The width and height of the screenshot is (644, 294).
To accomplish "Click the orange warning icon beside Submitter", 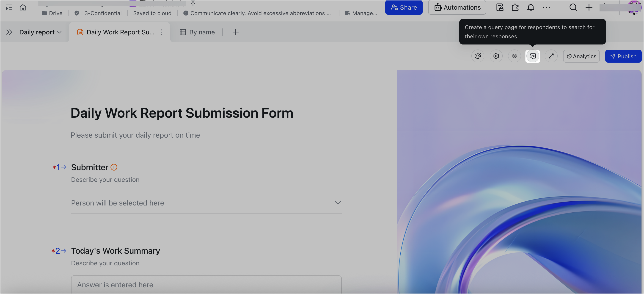I will (114, 167).
